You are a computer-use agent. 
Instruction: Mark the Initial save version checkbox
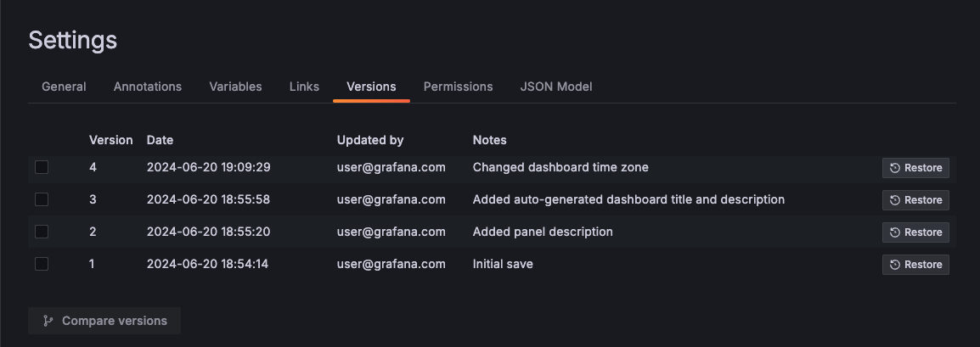pyautogui.click(x=42, y=264)
